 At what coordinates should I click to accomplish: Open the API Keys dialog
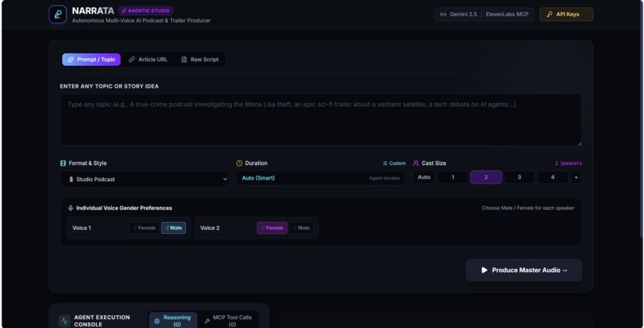pyautogui.click(x=566, y=14)
